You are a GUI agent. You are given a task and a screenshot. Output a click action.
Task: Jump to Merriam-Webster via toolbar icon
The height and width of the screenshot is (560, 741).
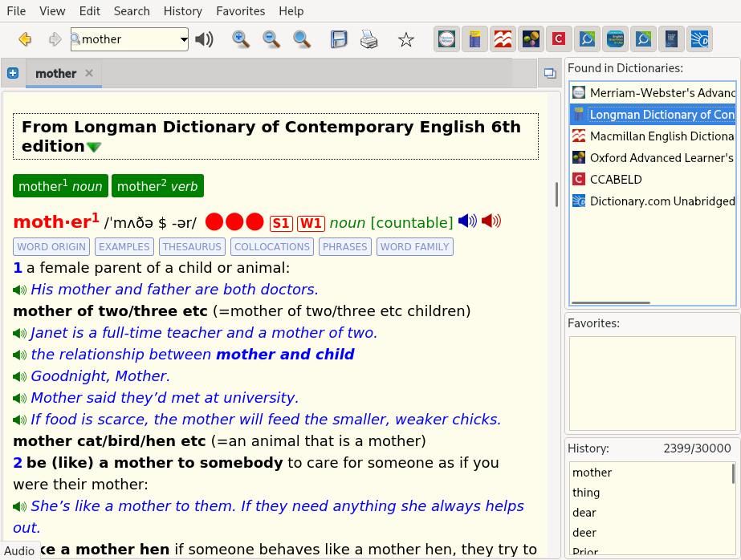point(446,39)
